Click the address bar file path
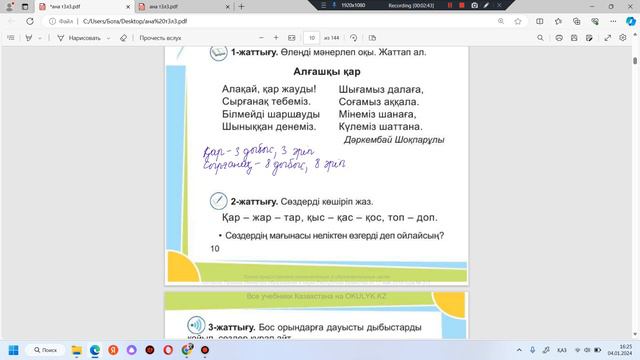Image resolution: width=640 pixels, height=360 pixels. point(135,21)
